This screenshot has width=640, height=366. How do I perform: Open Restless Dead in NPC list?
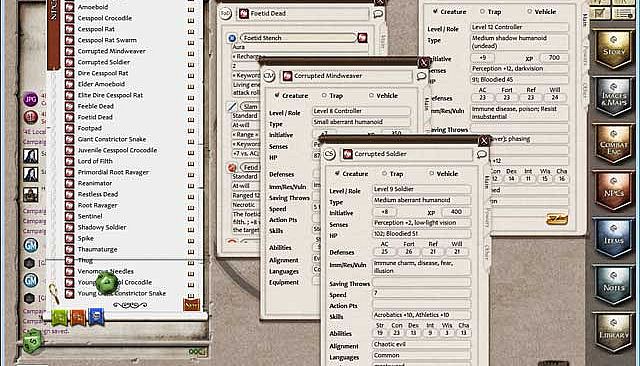(98, 194)
